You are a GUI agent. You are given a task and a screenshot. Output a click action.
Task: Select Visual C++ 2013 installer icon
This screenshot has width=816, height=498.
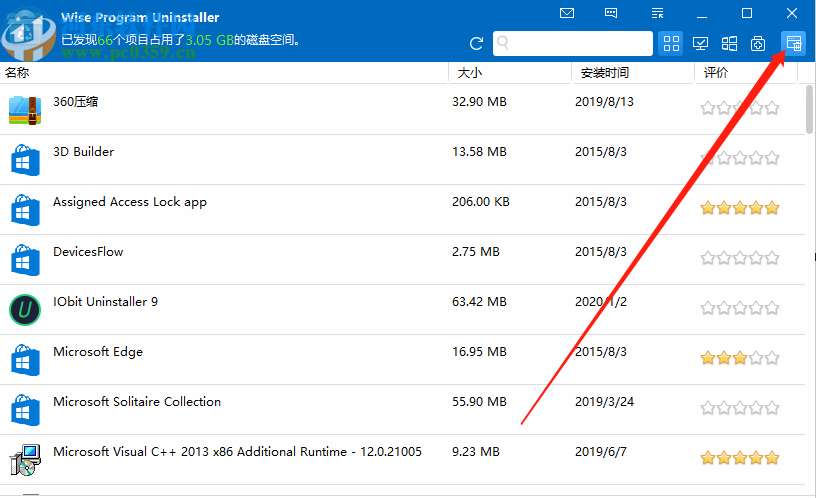pos(25,459)
